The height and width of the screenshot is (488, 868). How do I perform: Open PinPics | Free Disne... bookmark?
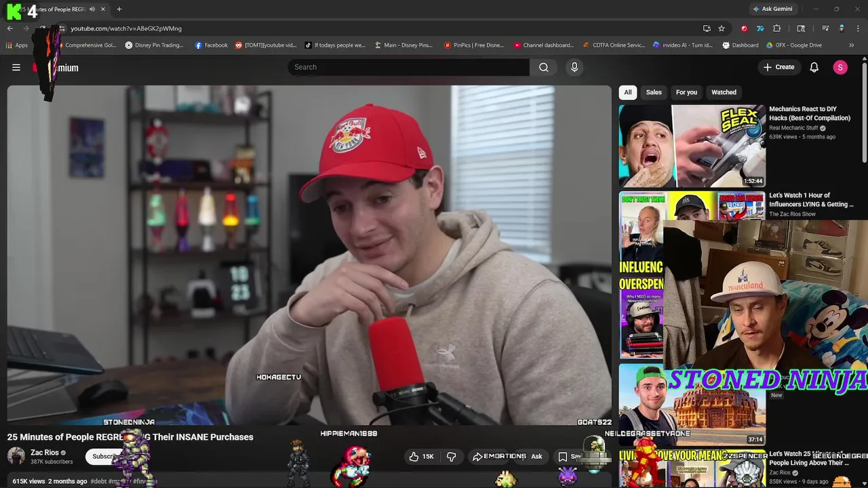474,45
